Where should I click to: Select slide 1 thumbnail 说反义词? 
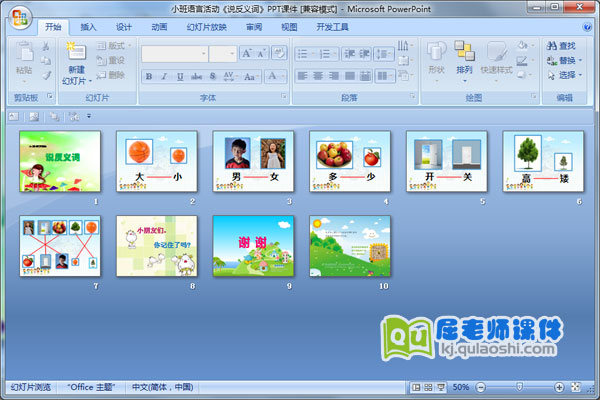[60, 161]
